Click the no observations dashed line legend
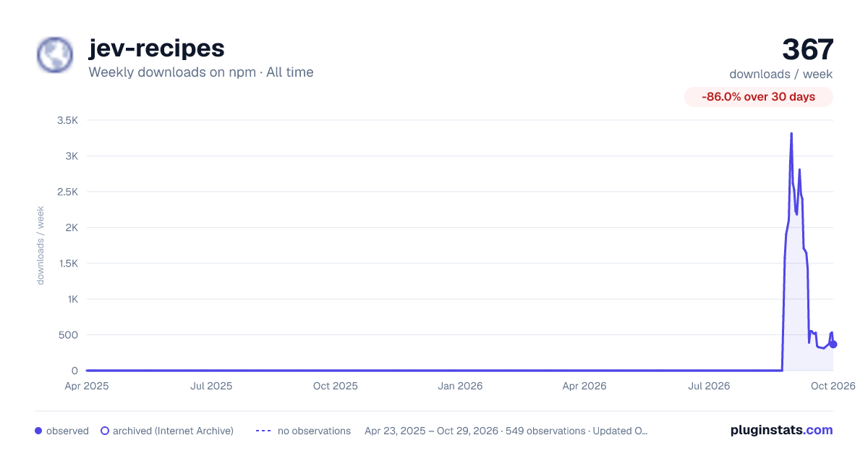 pos(263,431)
